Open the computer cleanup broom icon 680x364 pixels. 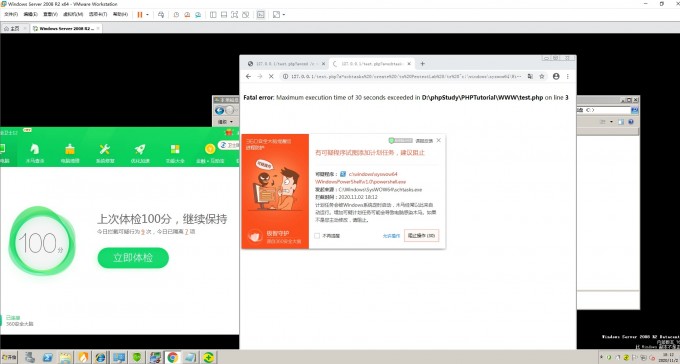pyautogui.click(x=70, y=149)
